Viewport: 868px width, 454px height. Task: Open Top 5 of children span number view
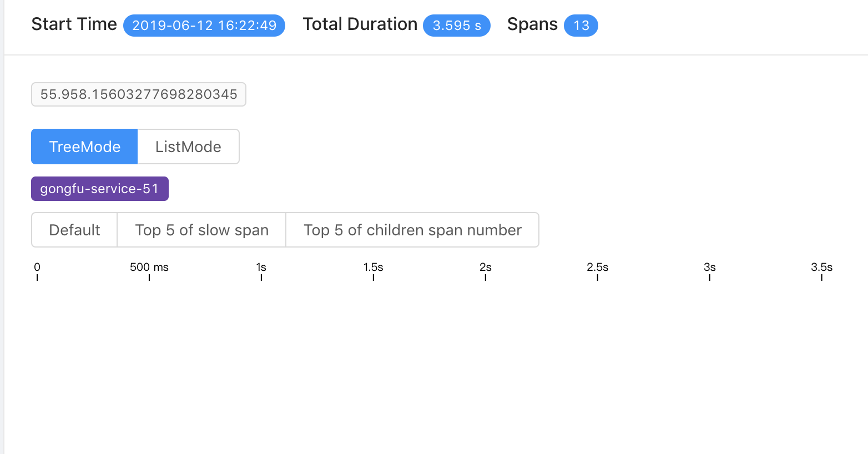412,230
